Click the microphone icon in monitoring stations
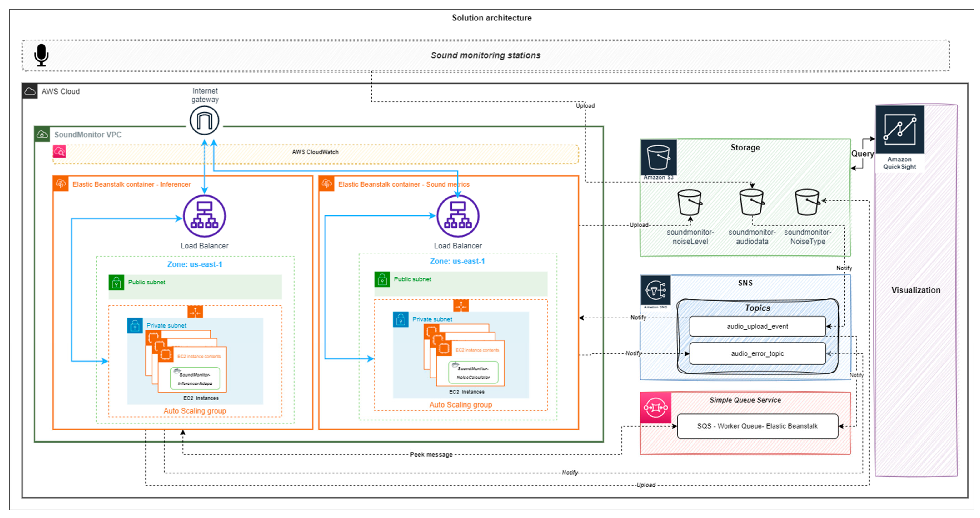 (x=41, y=55)
